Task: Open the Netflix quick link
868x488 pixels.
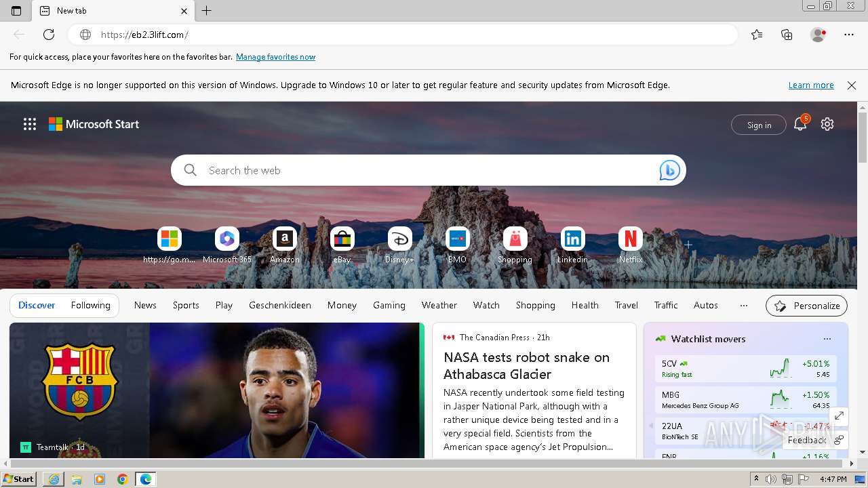Action: [631, 245]
